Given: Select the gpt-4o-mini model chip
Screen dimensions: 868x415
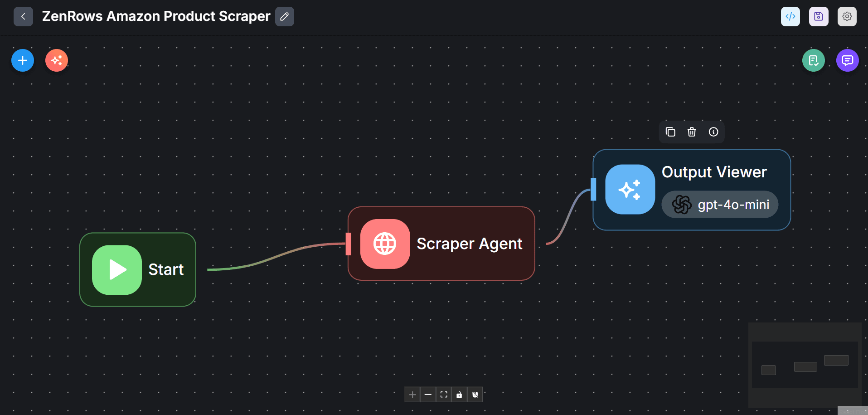Looking at the screenshot, I should [x=720, y=205].
